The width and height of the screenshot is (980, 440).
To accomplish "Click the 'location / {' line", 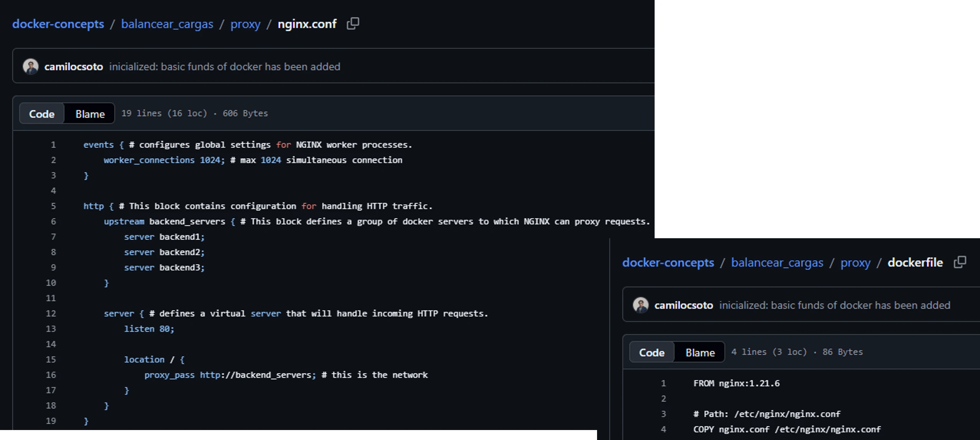I will click(x=154, y=359).
